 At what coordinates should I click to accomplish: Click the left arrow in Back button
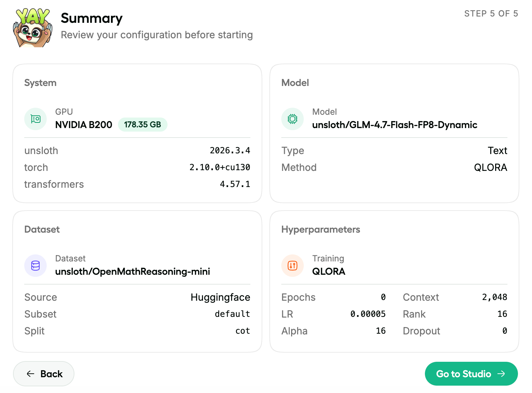point(31,374)
